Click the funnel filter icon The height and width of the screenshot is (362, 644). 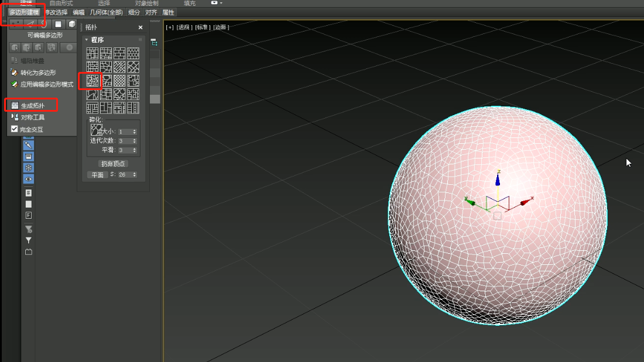[x=28, y=240]
